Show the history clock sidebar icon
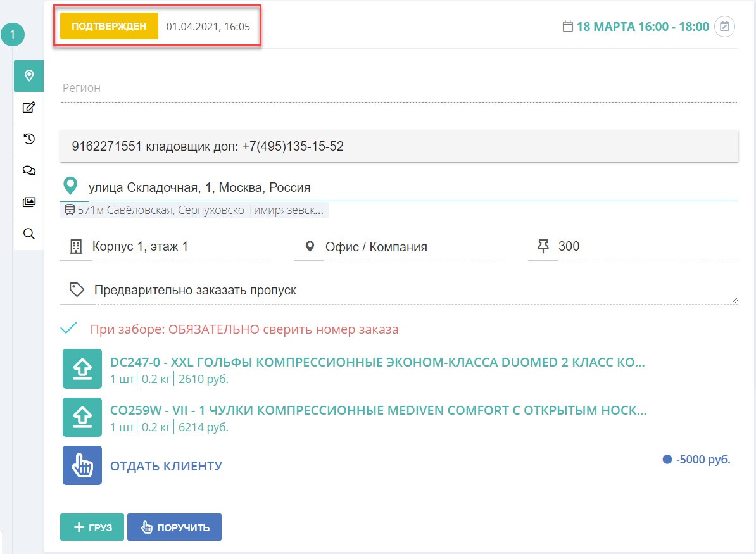The height and width of the screenshot is (554, 756). (x=29, y=139)
